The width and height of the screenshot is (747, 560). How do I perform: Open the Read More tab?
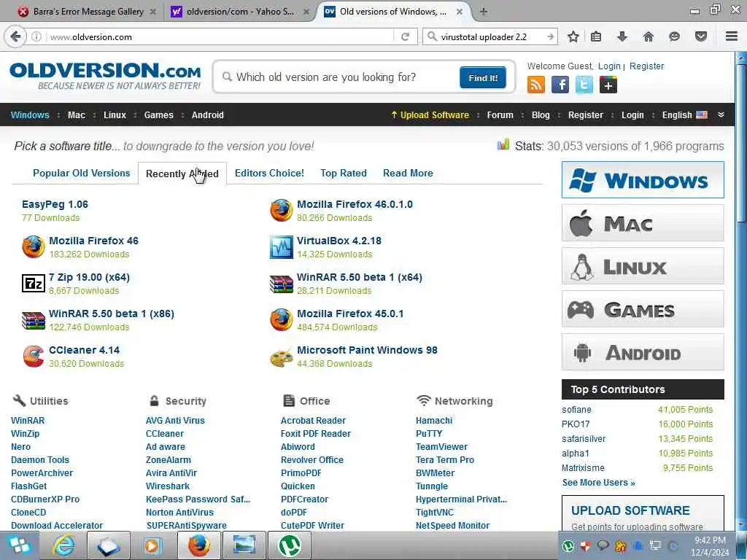point(408,173)
